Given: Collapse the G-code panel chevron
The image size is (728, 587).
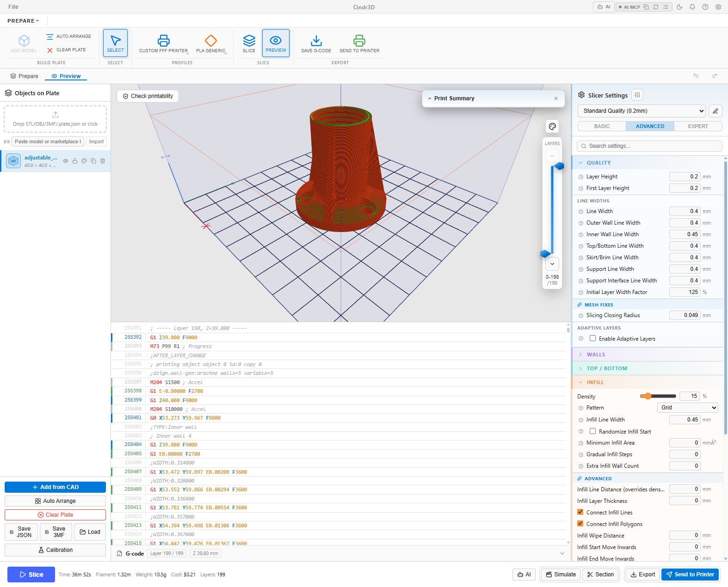Looking at the screenshot, I should 562,553.
